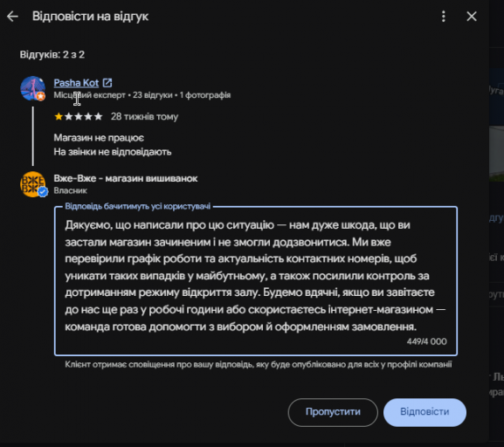Image resolution: width=504 pixels, height=447 pixels.
Task: Click Pasha Kot's avatar picture
Action: [x=32, y=88]
